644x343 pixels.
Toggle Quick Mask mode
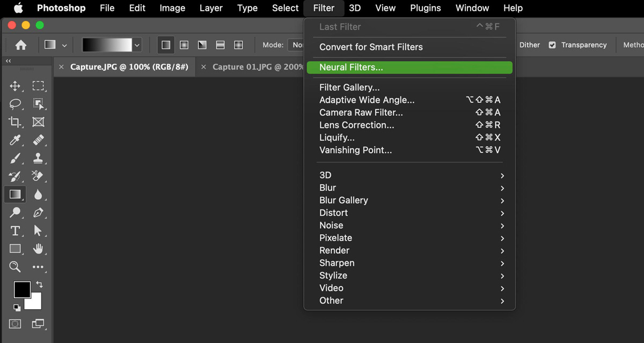pos(15,324)
